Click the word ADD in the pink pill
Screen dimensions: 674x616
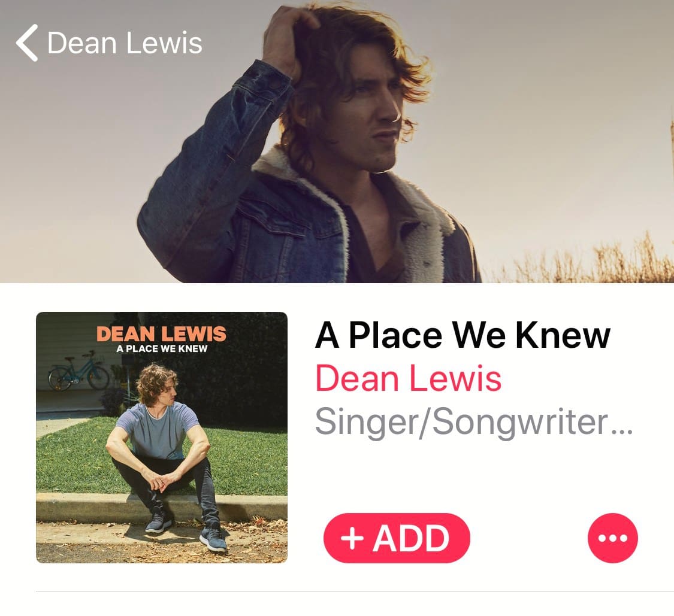click(x=412, y=539)
